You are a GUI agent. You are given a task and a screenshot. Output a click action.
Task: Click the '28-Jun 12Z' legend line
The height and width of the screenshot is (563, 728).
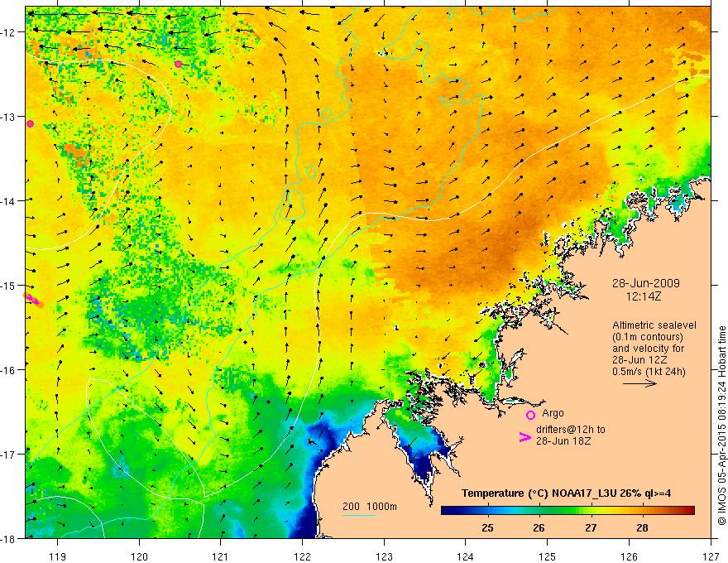coord(639,360)
